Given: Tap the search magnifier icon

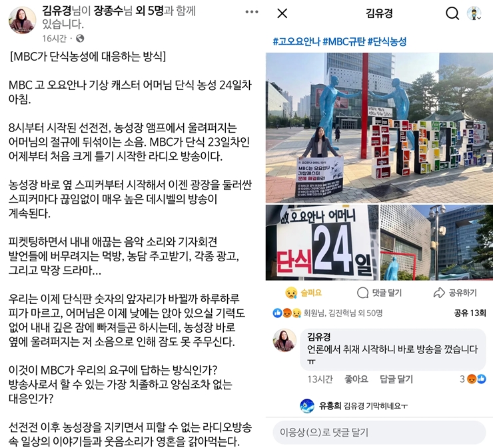Looking at the screenshot, I should (452, 13).
